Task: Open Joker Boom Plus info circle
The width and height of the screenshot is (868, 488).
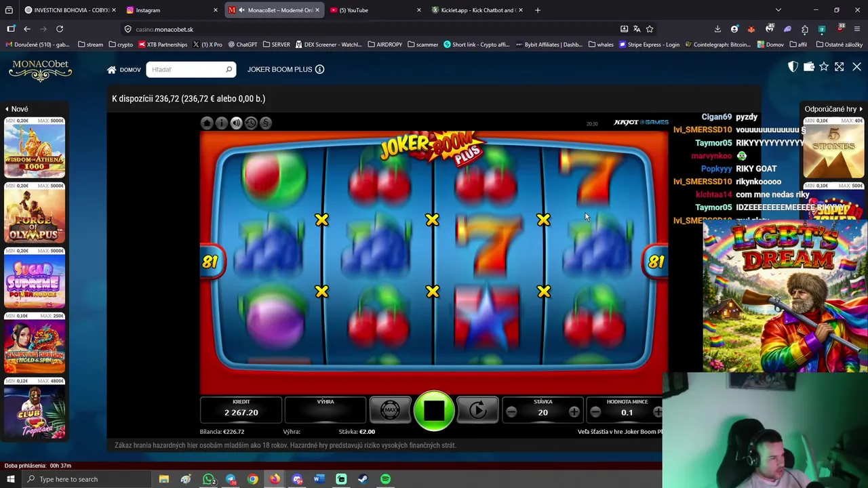Action: (319, 69)
